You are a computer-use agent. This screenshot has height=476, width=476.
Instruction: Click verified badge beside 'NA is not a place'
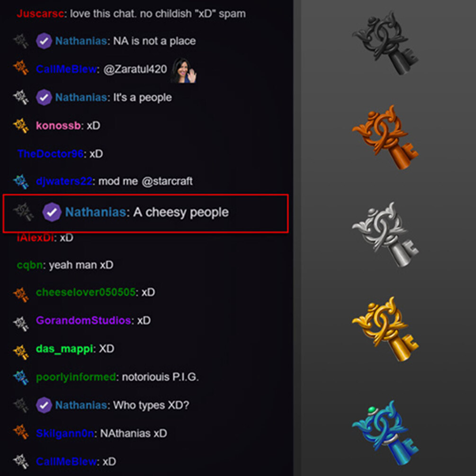pos(44,41)
